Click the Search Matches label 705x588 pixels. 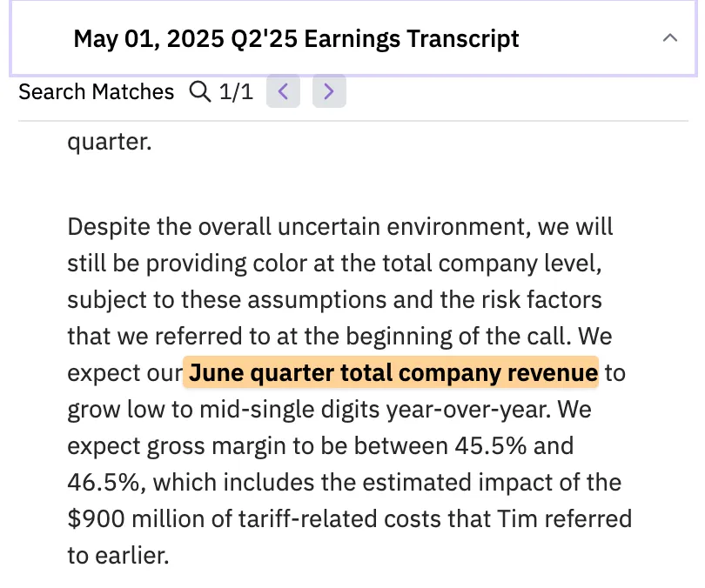coord(97,91)
